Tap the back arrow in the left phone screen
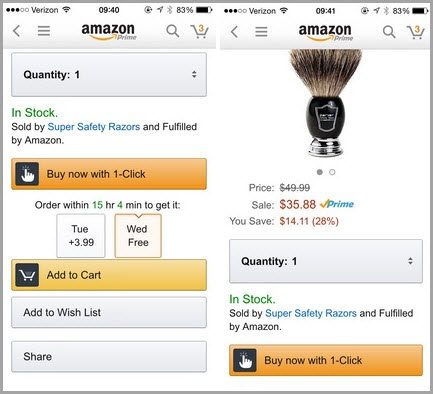This screenshot has width=433, height=394. pyautogui.click(x=16, y=31)
